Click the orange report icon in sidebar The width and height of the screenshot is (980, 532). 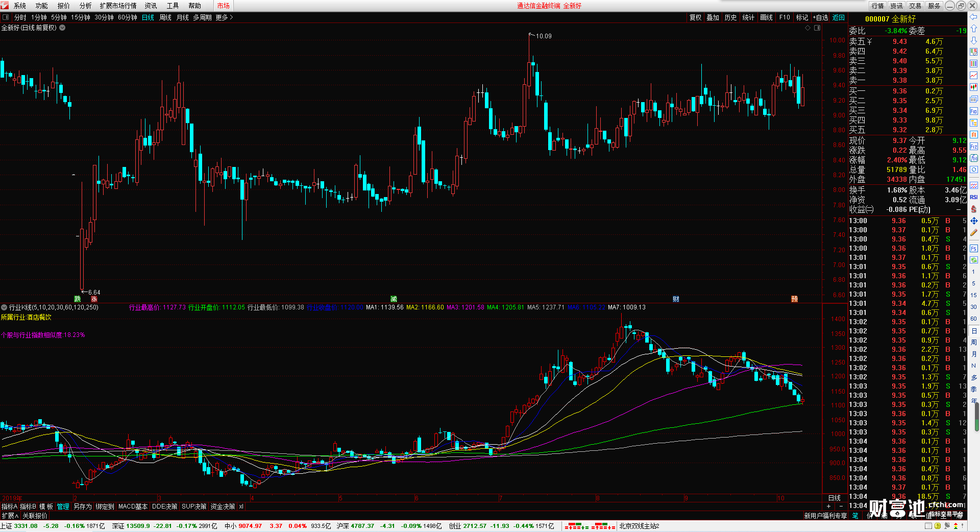(x=974, y=135)
